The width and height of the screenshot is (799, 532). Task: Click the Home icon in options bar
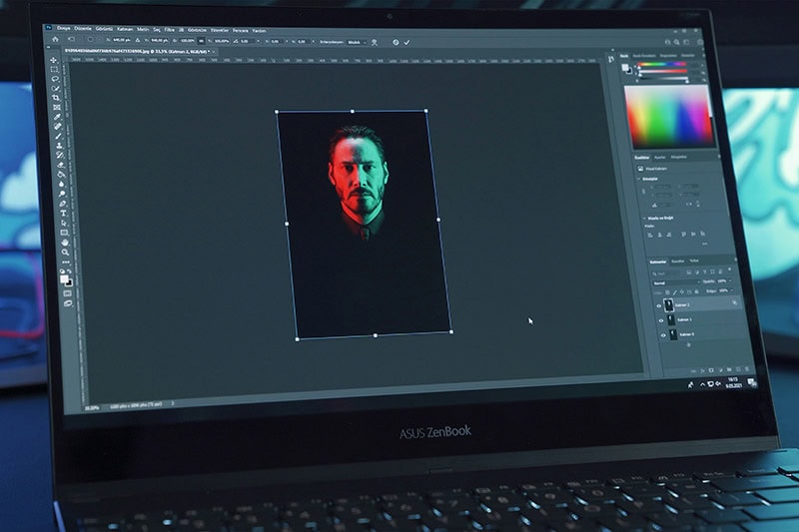[x=55, y=39]
